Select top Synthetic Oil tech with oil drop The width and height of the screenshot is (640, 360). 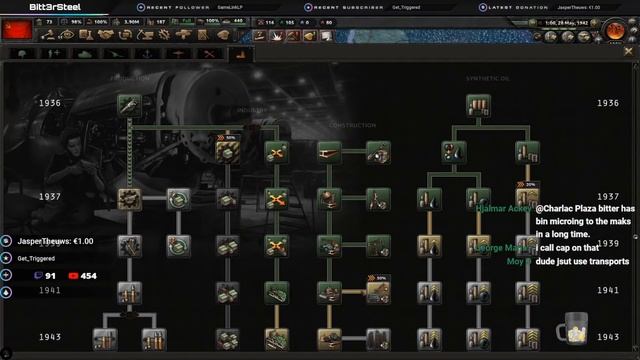[x=454, y=152]
